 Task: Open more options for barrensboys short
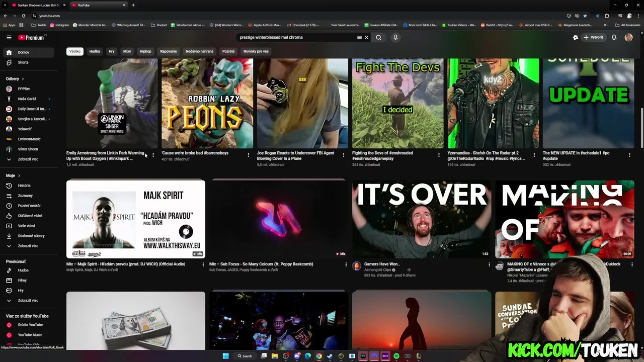[248, 155]
